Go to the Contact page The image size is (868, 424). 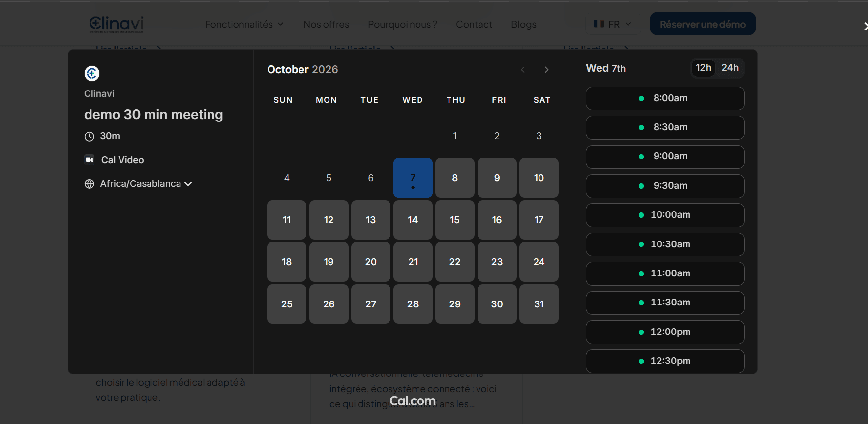tap(474, 24)
